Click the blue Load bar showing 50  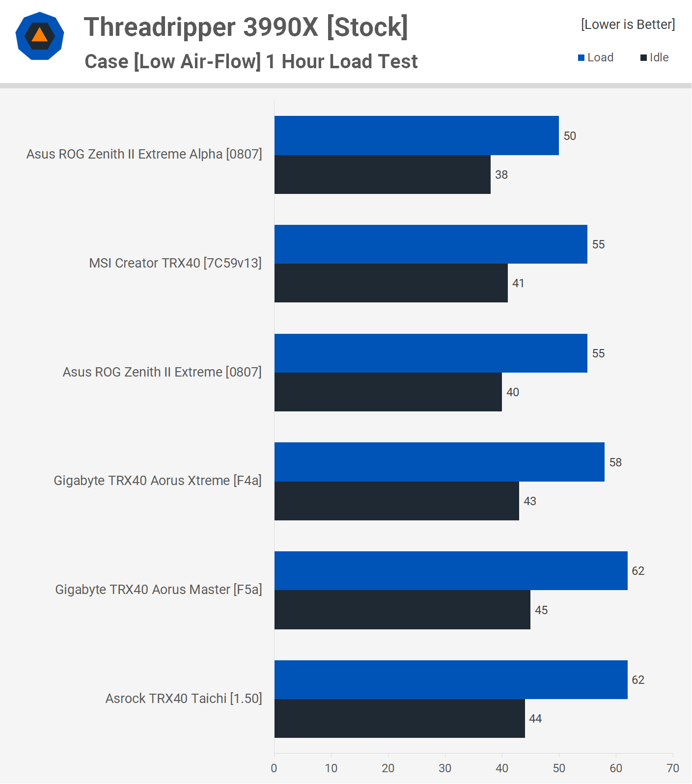click(x=416, y=135)
